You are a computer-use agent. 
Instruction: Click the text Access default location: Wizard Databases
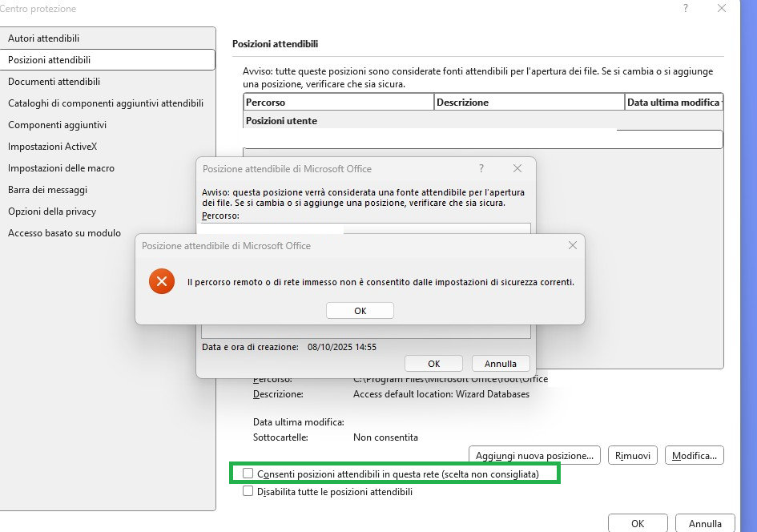click(441, 394)
